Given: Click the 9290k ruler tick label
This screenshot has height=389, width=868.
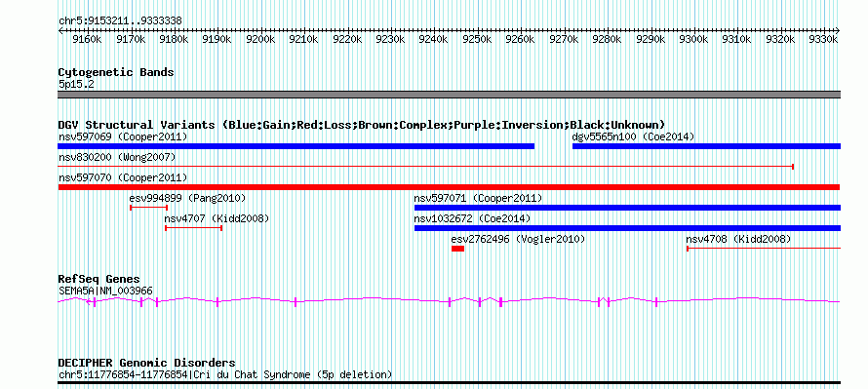Looking at the screenshot, I should (x=651, y=40).
